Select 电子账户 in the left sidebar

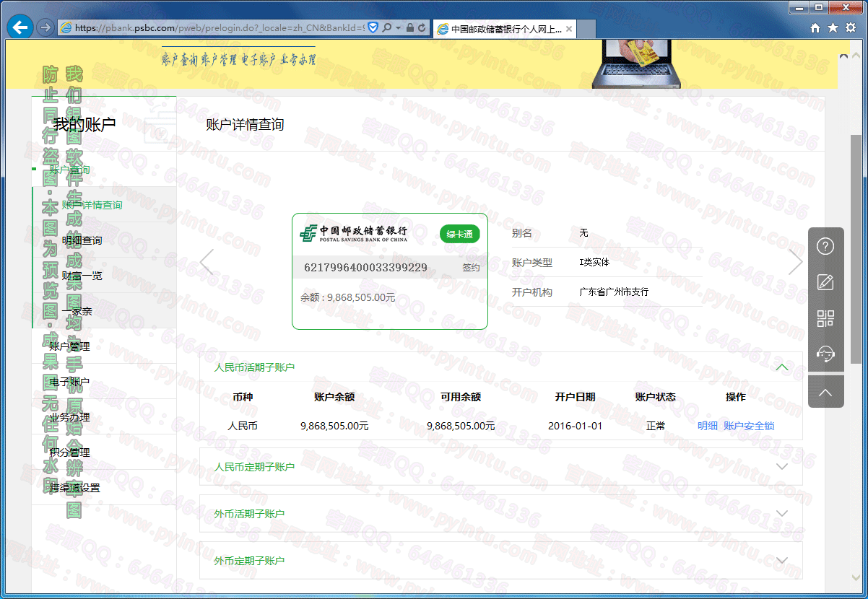point(70,382)
